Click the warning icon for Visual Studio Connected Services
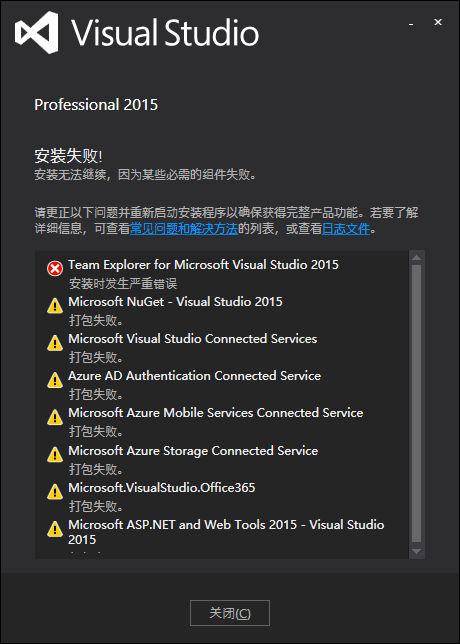The width and height of the screenshot is (460, 644). pos(55,343)
